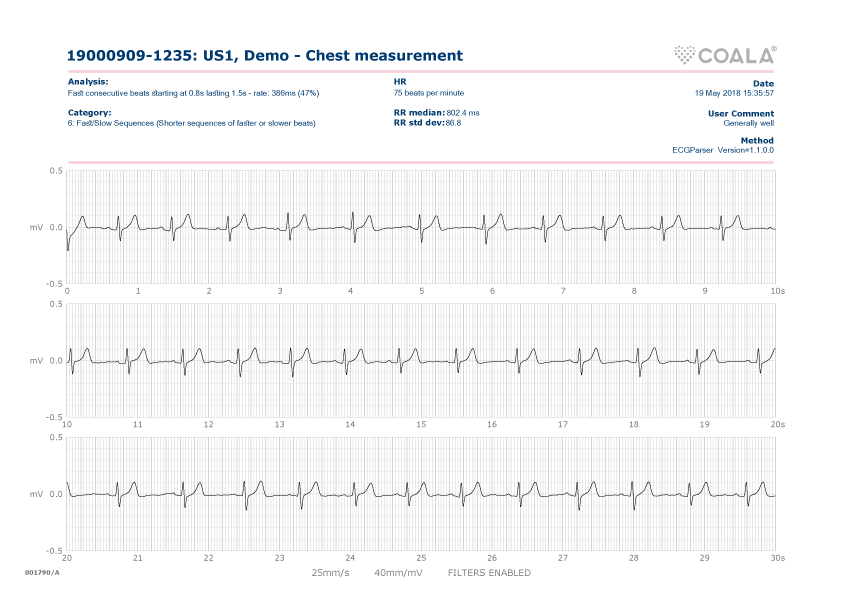
Task: Select the Analysis section label
Action: (89, 81)
